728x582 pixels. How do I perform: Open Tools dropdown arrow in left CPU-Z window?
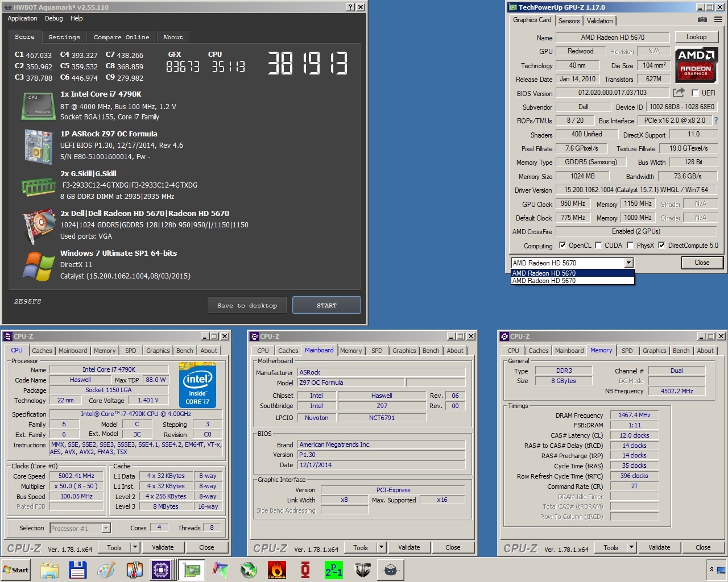[x=135, y=547]
